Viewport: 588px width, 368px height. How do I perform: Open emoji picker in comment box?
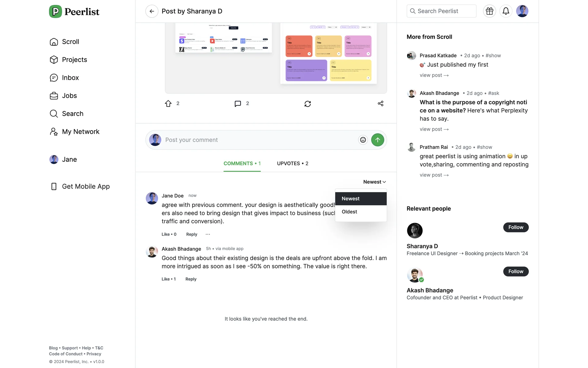pos(363,140)
